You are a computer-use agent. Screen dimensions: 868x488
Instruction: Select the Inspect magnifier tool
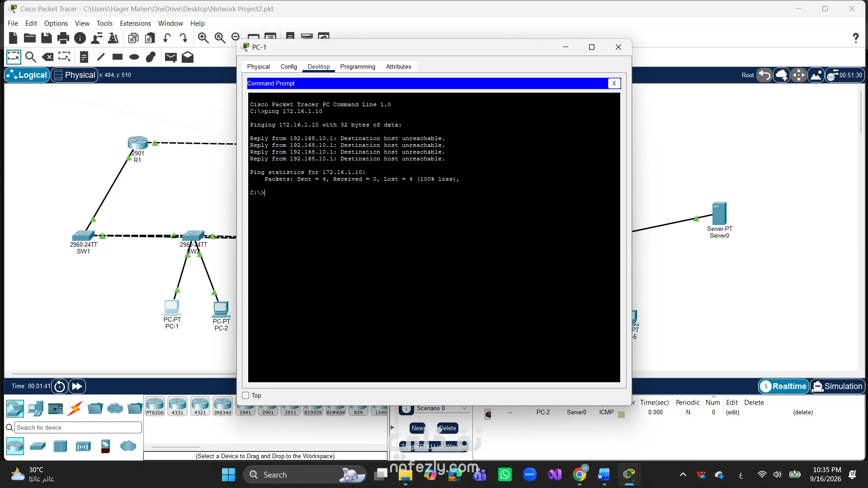31,57
